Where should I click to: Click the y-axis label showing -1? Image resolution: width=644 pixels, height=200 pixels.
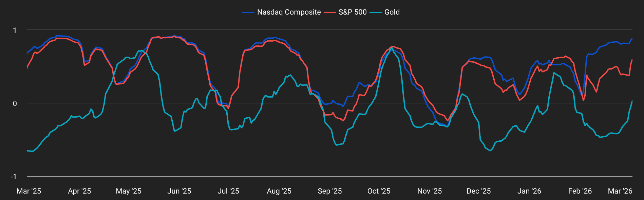[14, 177]
